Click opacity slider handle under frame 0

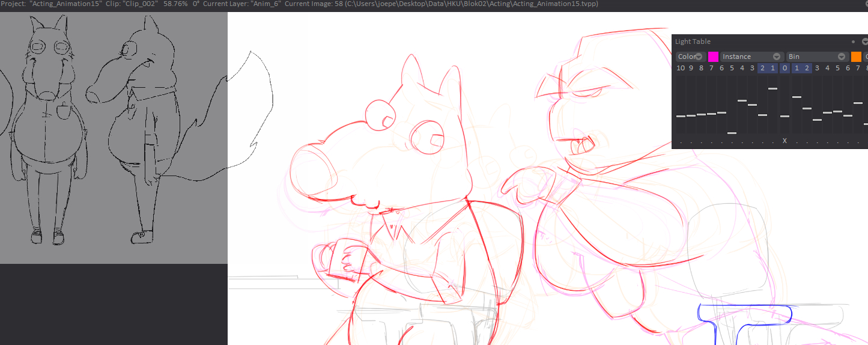click(785, 116)
